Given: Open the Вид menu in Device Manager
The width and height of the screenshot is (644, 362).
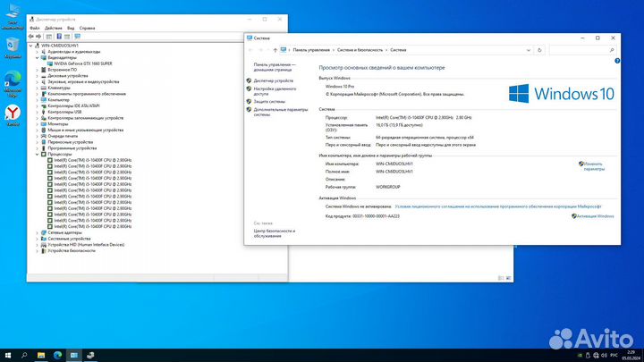Looking at the screenshot, I should (x=71, y=28).
